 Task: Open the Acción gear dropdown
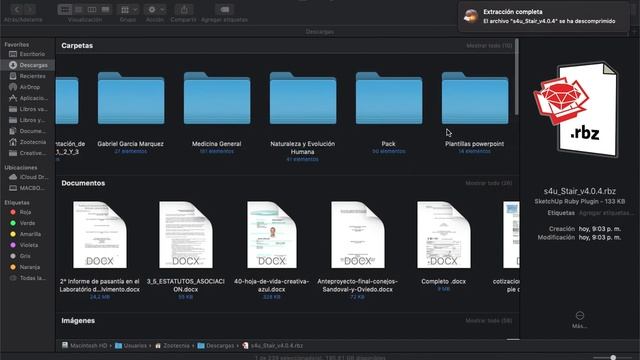tap(155, 9)
